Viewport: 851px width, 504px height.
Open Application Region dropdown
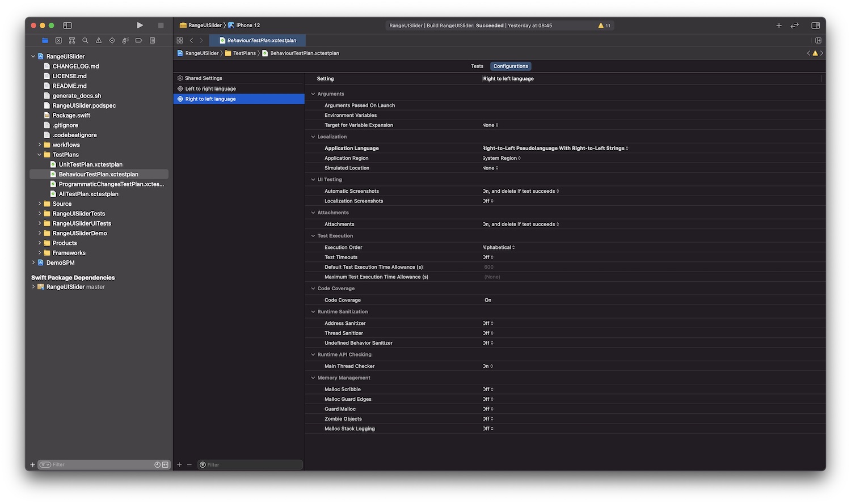502,158
